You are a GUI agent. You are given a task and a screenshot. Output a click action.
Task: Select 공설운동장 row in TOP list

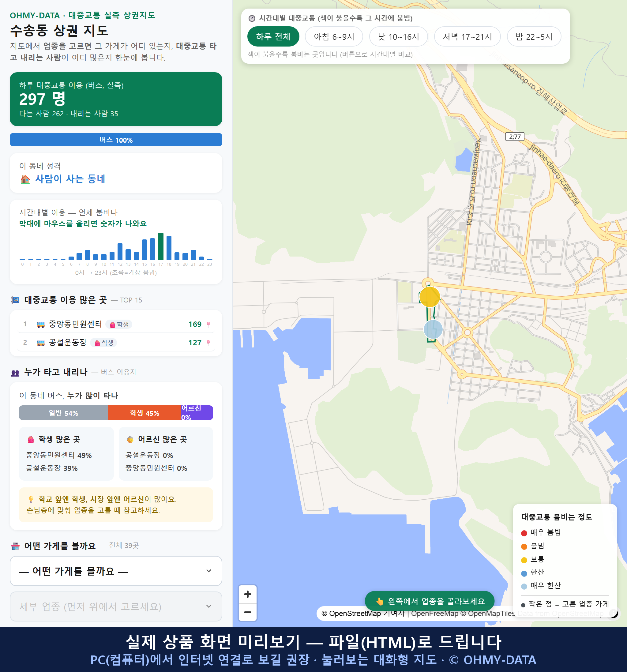click(x=116, y=342)
